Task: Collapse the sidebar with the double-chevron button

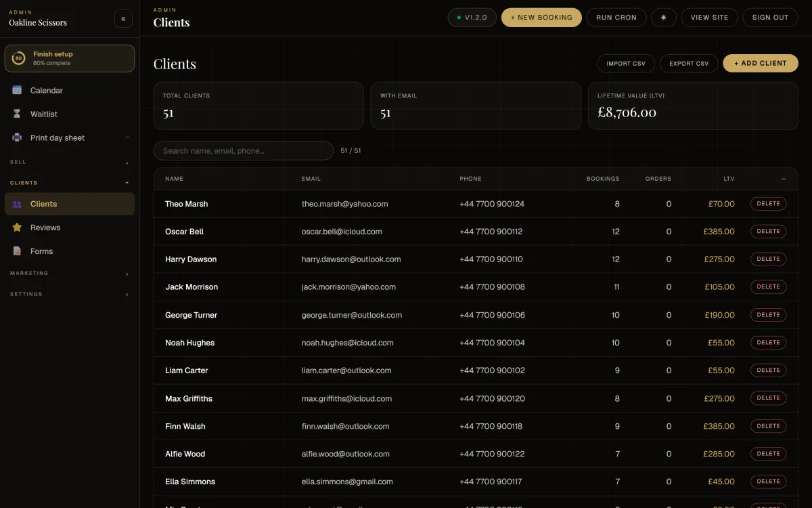Action: (x=123, y=19)
